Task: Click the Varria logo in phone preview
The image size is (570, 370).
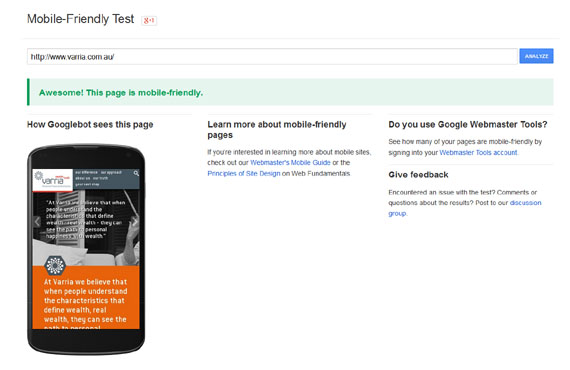Action: tap(53, 180)
